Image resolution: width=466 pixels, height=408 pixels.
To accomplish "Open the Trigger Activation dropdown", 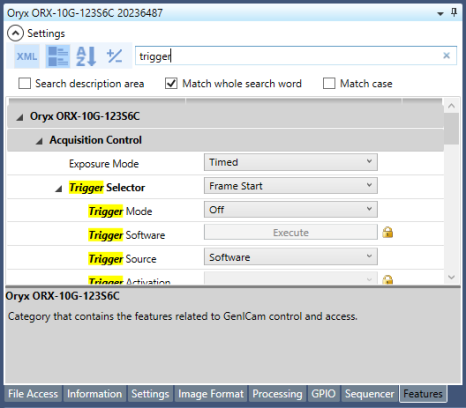I will click(291, 279).
